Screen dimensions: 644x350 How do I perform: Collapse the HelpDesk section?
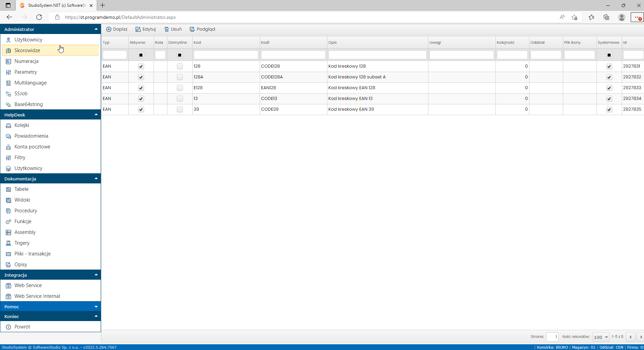click(x=96, y=115)
